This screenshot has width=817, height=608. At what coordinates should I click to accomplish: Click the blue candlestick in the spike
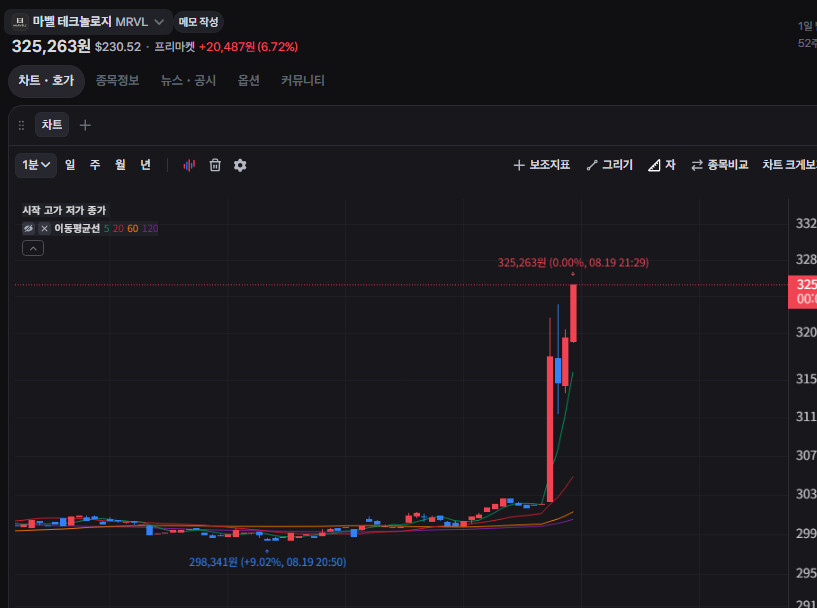tap(558, 370)
